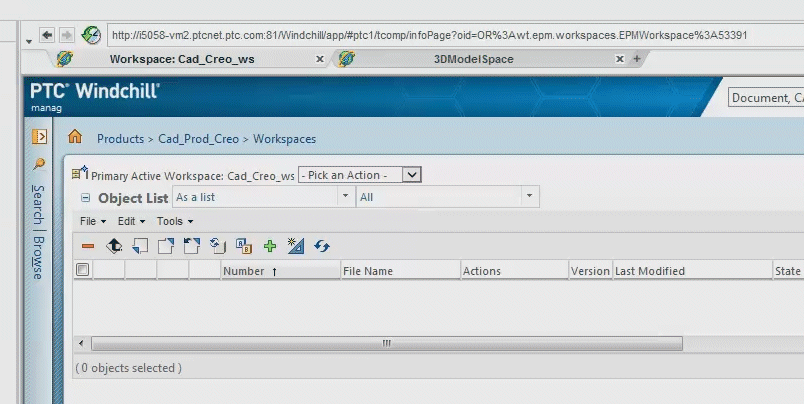Sort by the State column header
This screenshot has height=404, width=804.
click(x=788, y=271)
